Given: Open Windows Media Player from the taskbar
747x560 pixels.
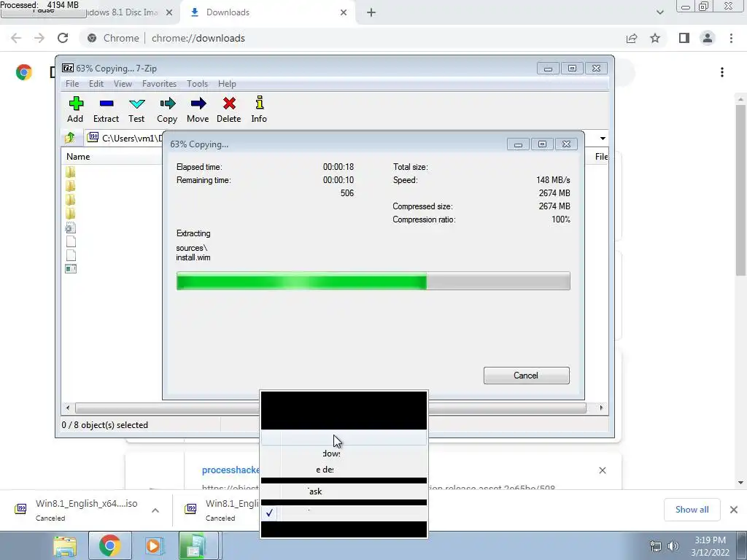Looking at the screenshot, I should (x=153, y=546).
